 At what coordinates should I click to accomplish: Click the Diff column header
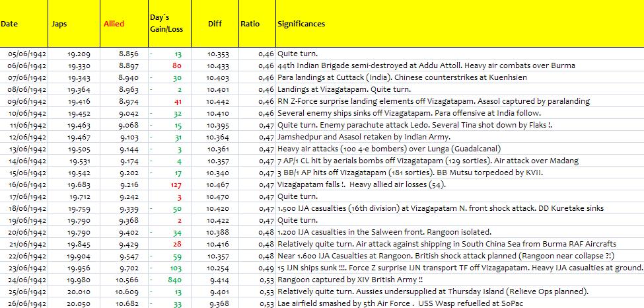pyautogui.click(x=215, y=23)
